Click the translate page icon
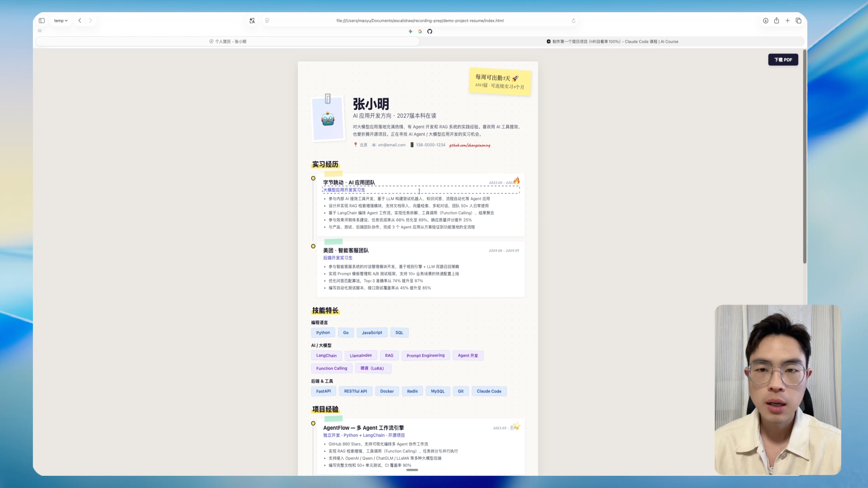868x488 pixels. [252, 21]
